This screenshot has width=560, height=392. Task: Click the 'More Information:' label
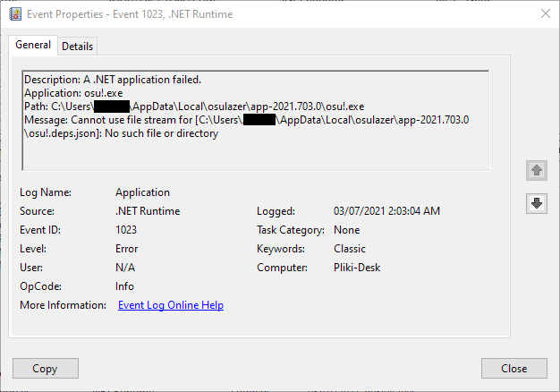pos(64,305)
